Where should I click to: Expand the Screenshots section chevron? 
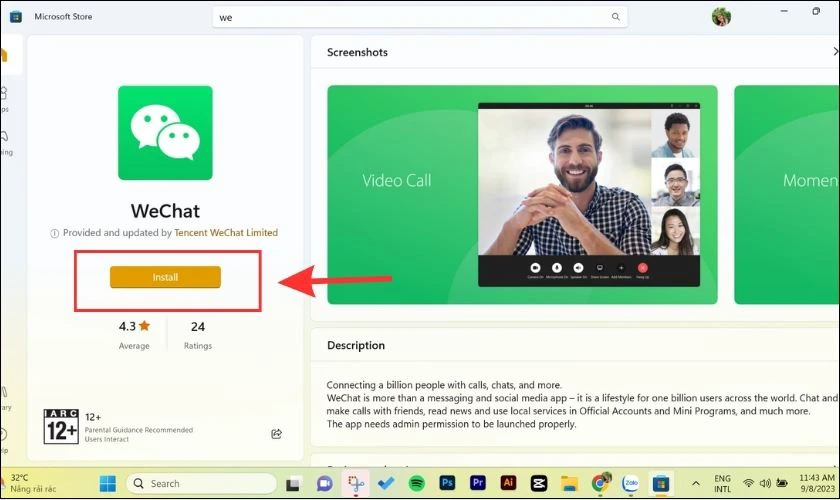[x=835, y=51]
